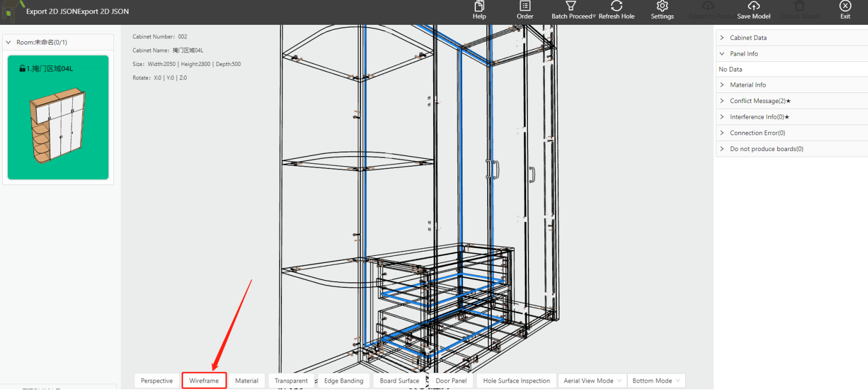Click the Batch Proceed funnel icon
This screenshot has height=391, width=868.
(571, 7)
